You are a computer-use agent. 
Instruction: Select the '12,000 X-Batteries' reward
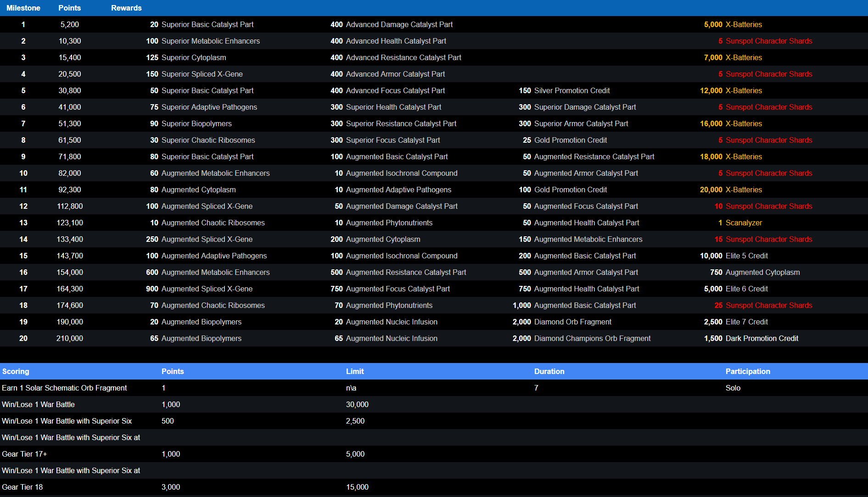point(731,90)
